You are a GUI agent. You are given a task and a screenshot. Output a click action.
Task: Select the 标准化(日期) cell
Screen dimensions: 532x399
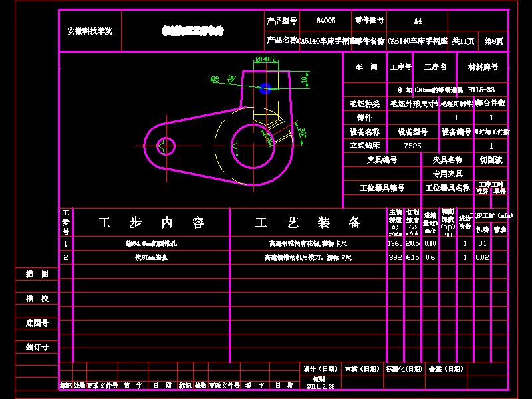(404, 369)
